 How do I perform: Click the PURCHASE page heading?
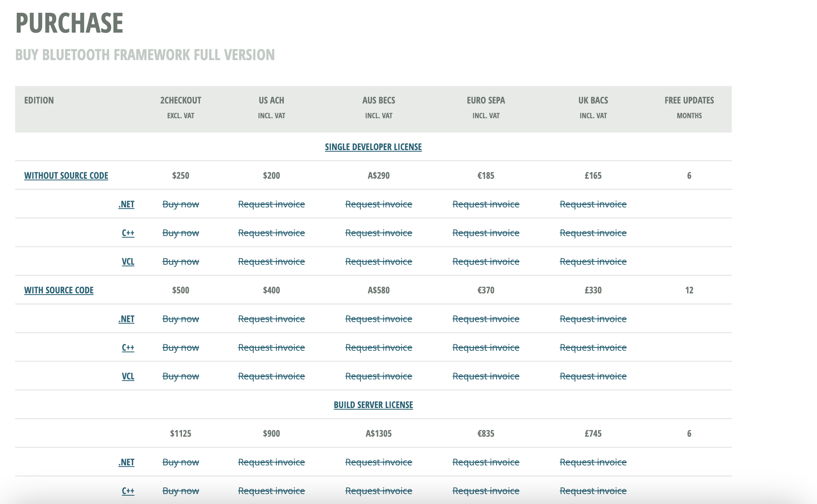click(69, 23)
